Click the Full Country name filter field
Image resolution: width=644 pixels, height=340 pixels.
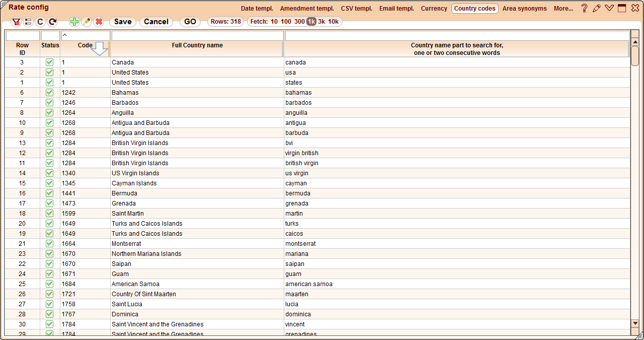pos(197,36)
